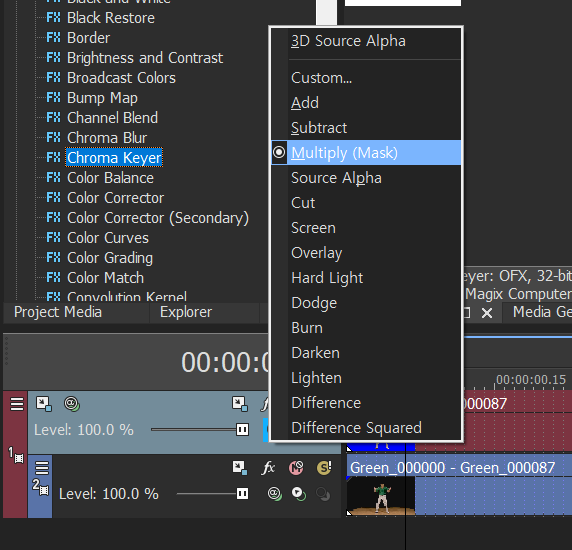Click track 2 number video icon
572x550 pixels.
[40, 487]
